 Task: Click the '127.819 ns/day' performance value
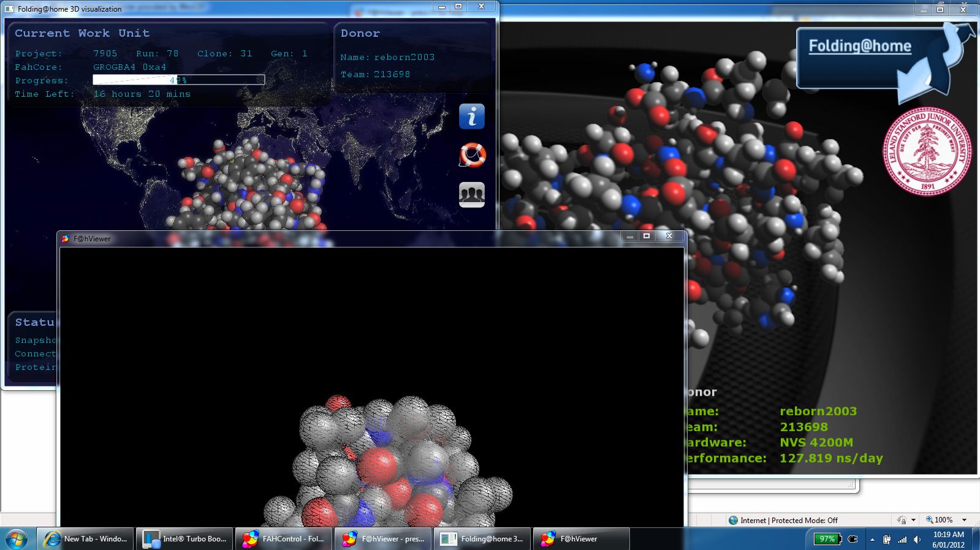coord(831,458)
